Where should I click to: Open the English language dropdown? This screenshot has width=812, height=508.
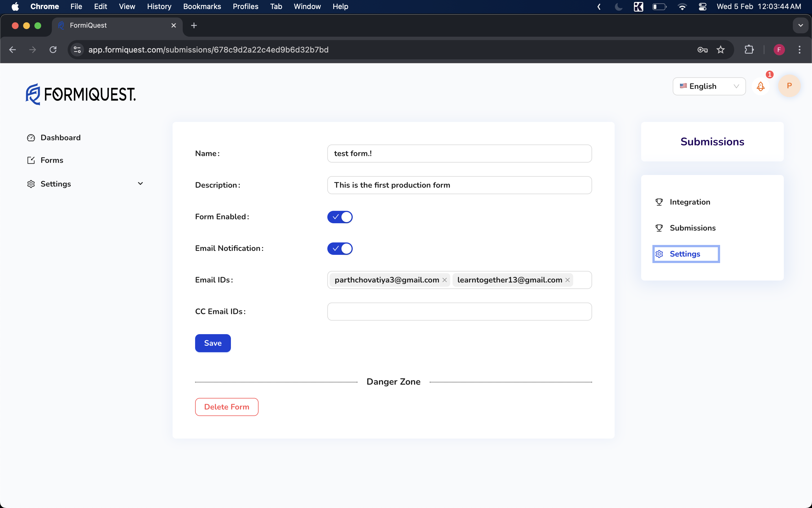click(x=709, y=86)
